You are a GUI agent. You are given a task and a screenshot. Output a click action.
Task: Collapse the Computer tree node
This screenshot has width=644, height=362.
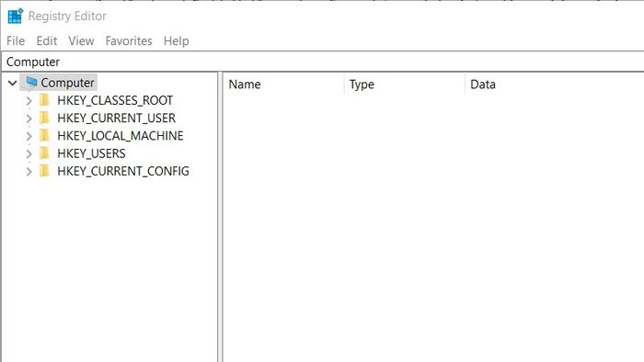click(x=12, y=83)
